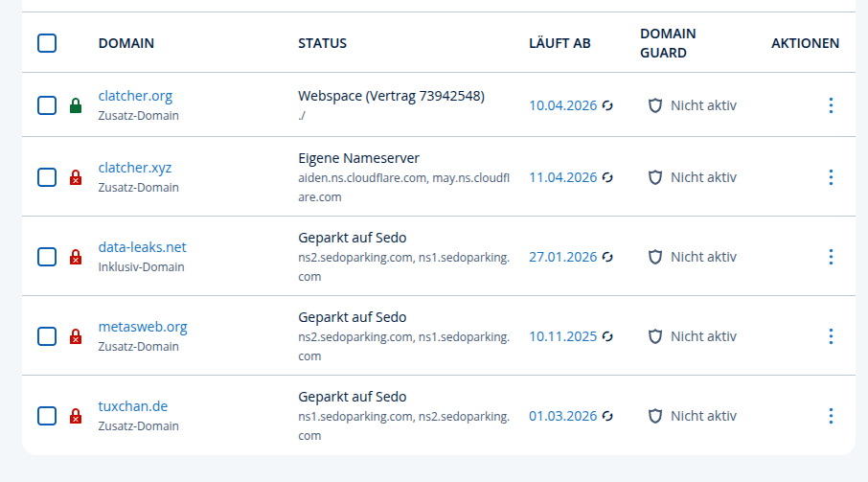This screenshot has height=482, width=868.
Task: Click 'Zusatz-Domain' label under metasweb.org
Action: click(138, 347)
